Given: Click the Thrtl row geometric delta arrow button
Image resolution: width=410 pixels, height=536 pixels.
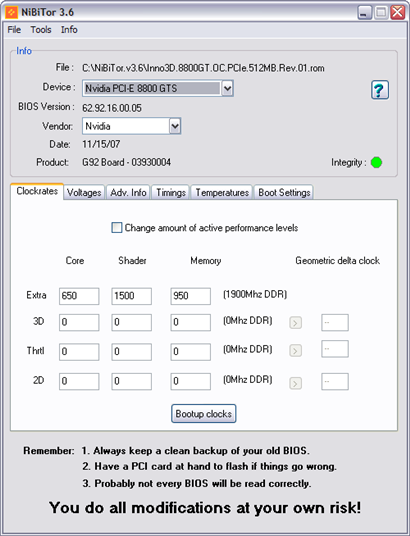Looking at the screenshot, I should (x=295, y=350).
